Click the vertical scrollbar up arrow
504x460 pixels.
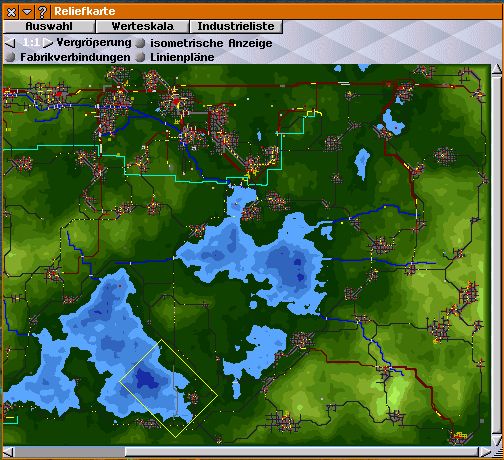[x=497, y=70]
